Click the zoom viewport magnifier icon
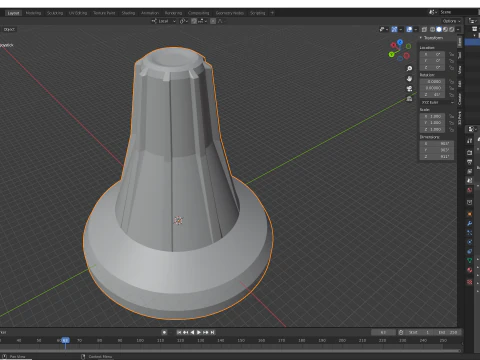Screen dimensions: 480x360 click(x=409, y=68)
